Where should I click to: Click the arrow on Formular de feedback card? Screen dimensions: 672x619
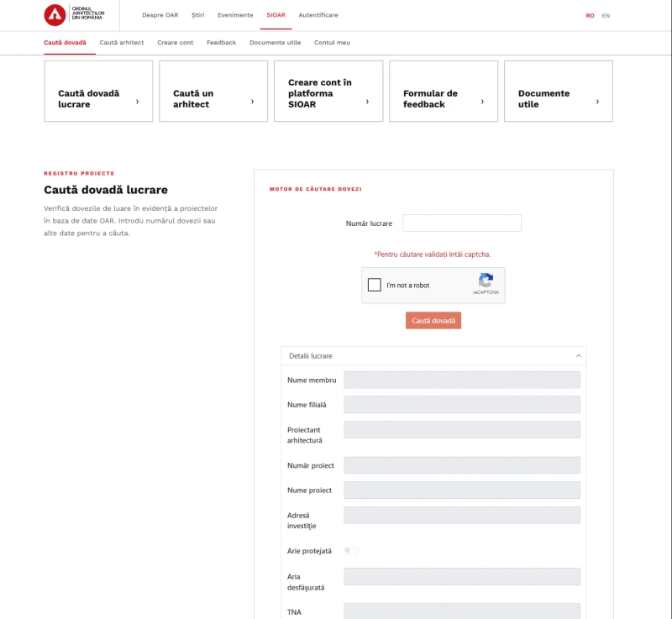click(482, 102)
